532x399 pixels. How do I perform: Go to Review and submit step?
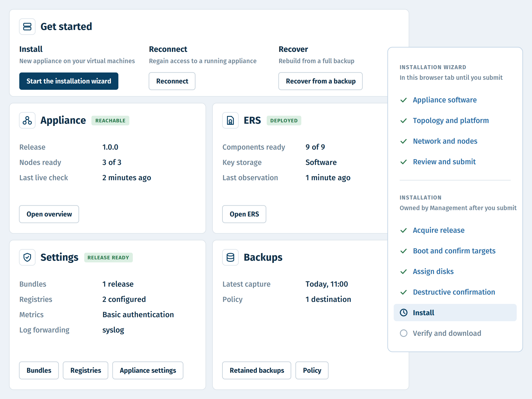coord(444,162)
